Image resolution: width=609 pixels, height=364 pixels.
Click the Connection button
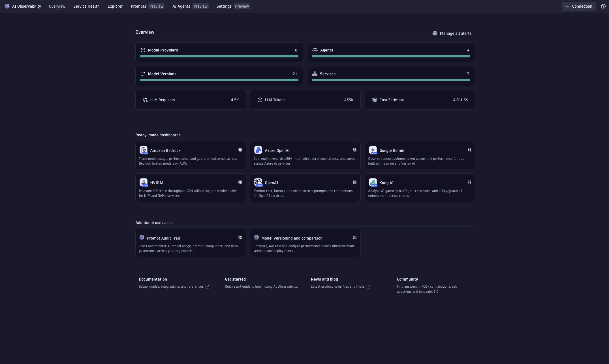(x=579, y=6)
